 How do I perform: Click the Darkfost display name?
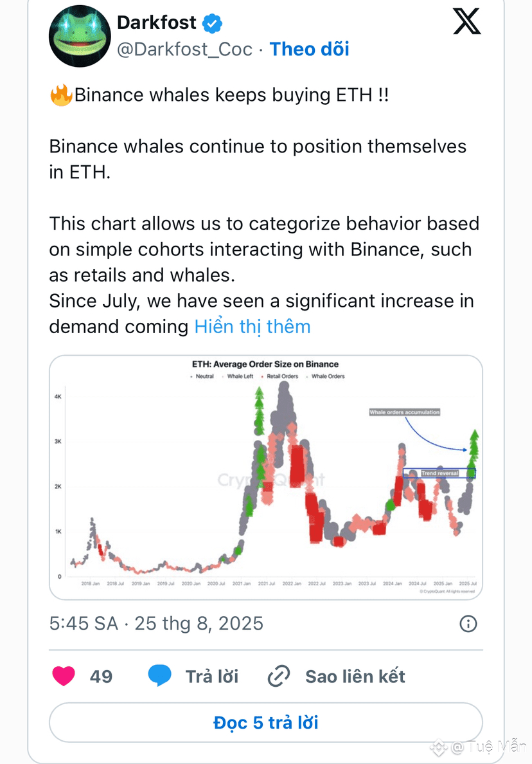(x=157, y=23)
